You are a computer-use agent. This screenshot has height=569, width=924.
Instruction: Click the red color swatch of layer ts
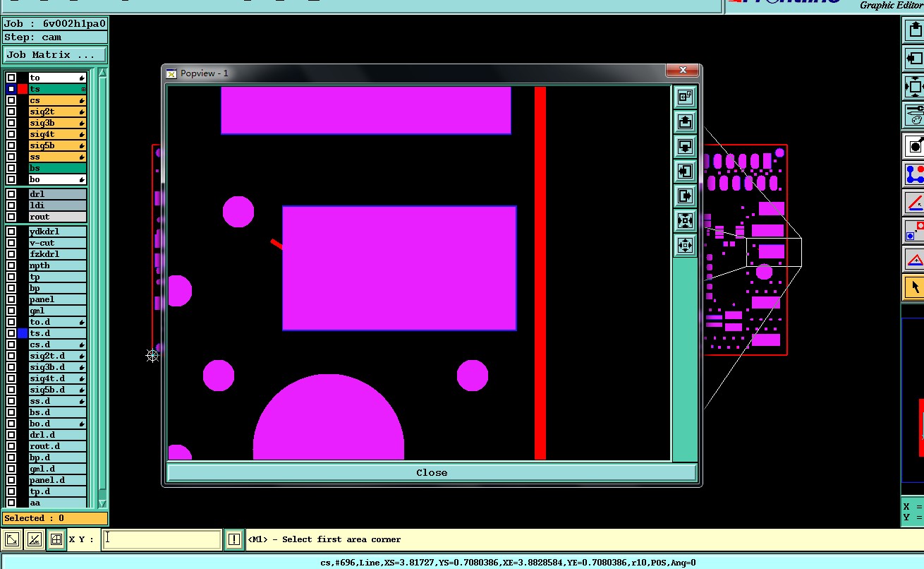pos(23,89)
